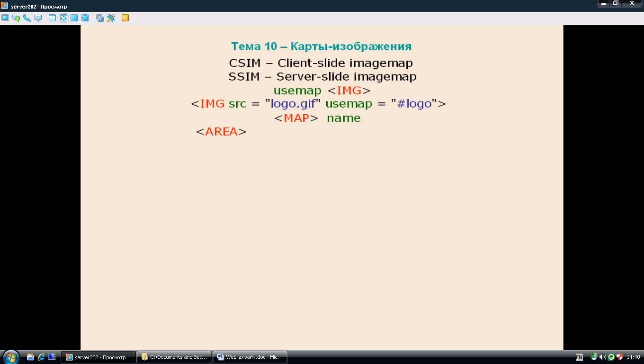644x364 pixels.
Task: Click "#logo" value in the usemap attribute
Action: (414, 104)
